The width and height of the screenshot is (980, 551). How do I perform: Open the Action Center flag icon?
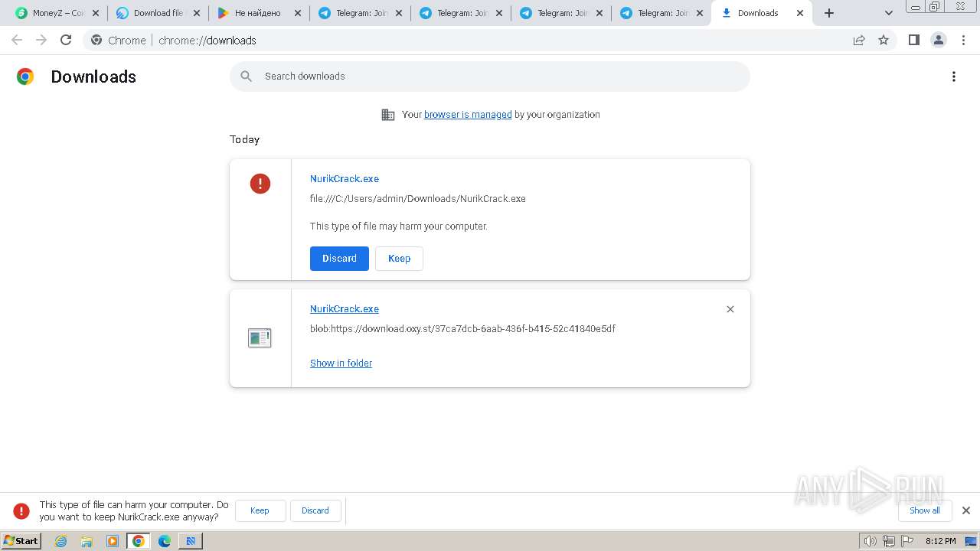coord(907,541)
